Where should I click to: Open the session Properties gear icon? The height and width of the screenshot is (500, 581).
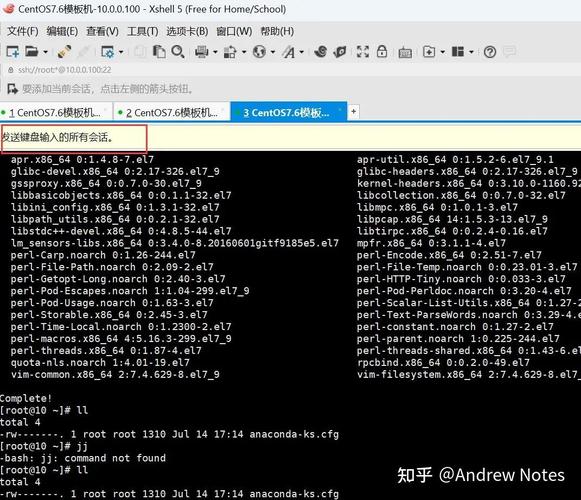108,52
